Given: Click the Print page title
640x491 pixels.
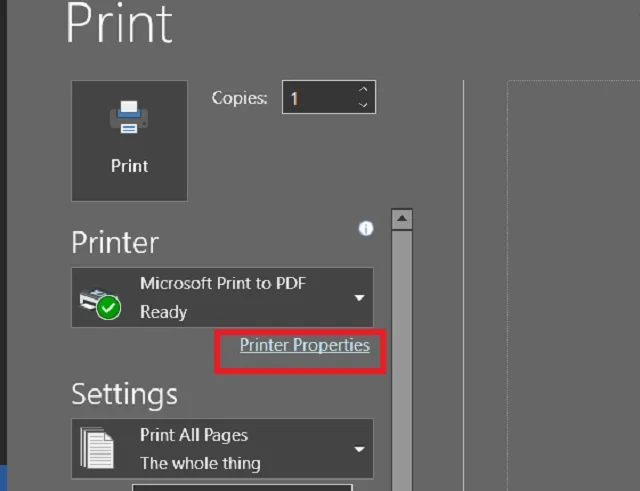Looking at the screenshot, I should [120, 22].
